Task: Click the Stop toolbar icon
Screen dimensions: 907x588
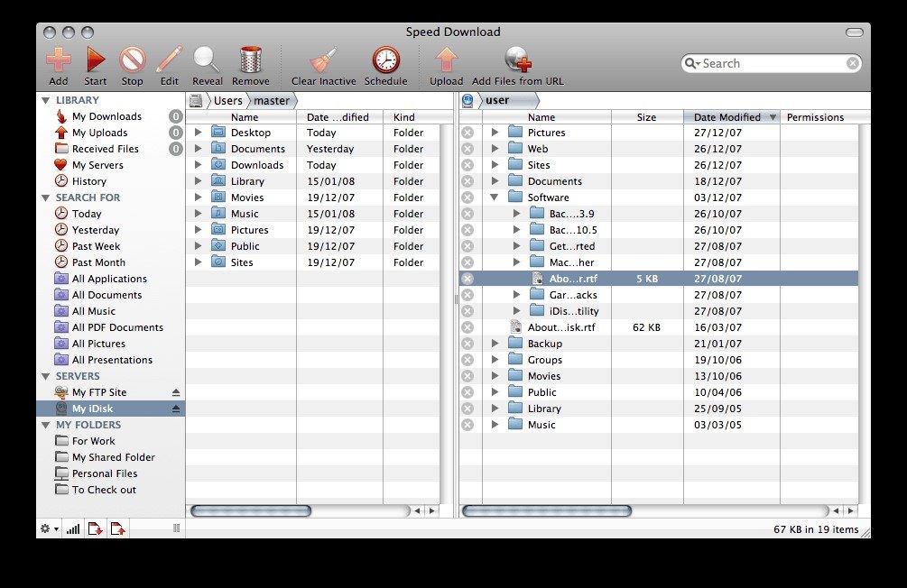Action: (x=132, y=60)
